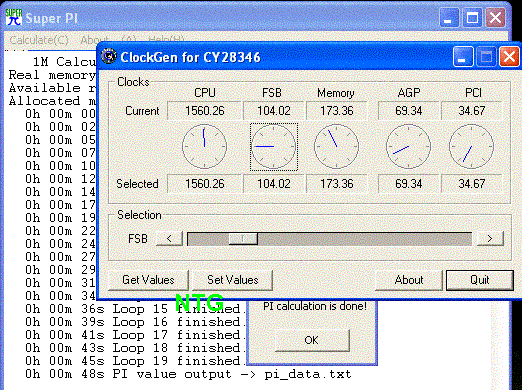Decrease FSB with left arrow button
The height and width of the screenshot is (390, 522).
click(x=169, y=239)
